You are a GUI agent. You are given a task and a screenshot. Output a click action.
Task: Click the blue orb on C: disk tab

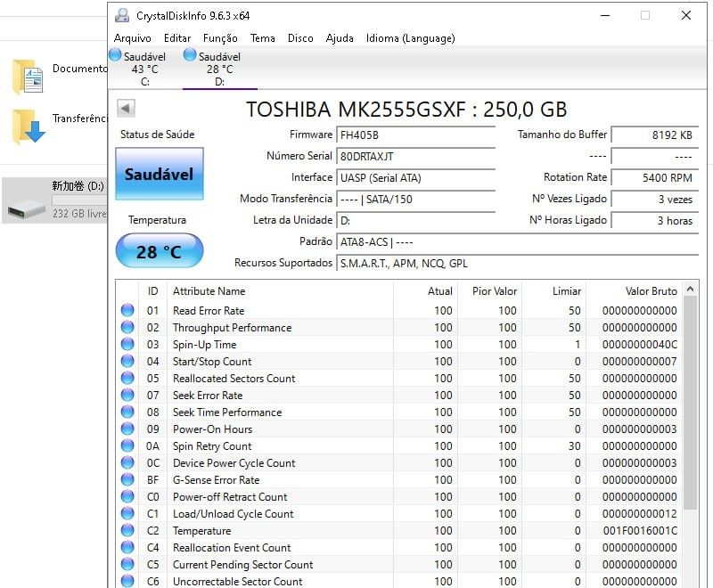point(116,55)
